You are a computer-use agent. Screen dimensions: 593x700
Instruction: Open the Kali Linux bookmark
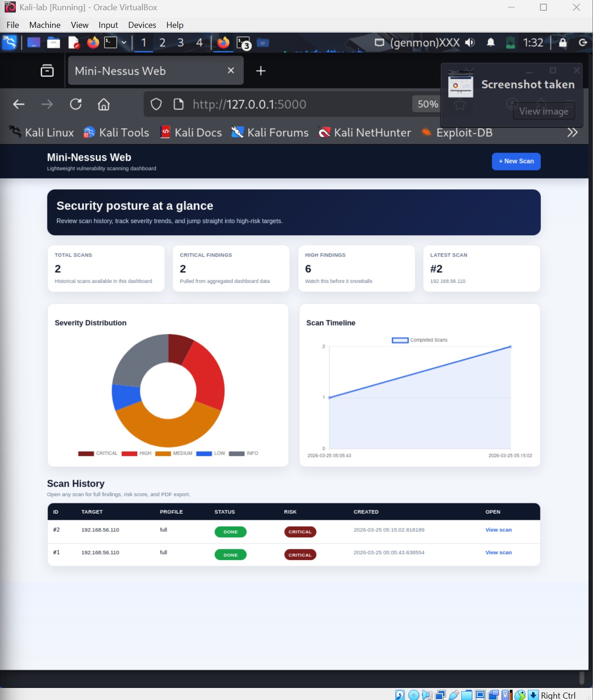point(41,132)
